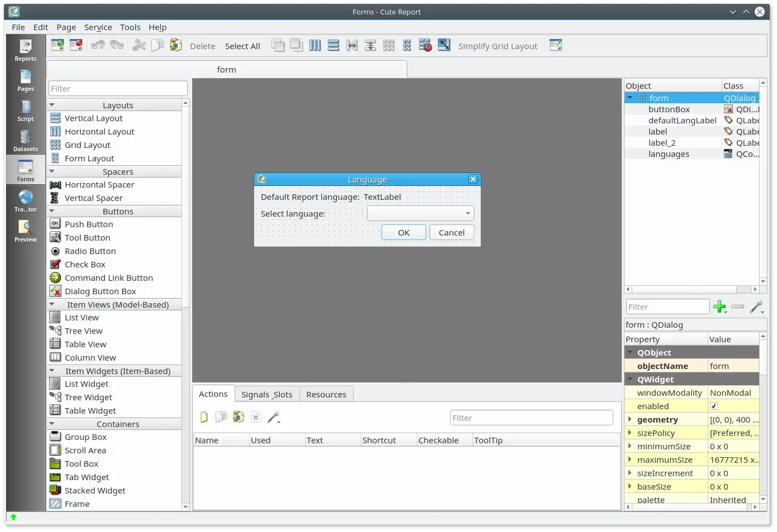This screenshot has width=777, height=532.
Task: Open the Select language combo box
Action: click(420, 213)
